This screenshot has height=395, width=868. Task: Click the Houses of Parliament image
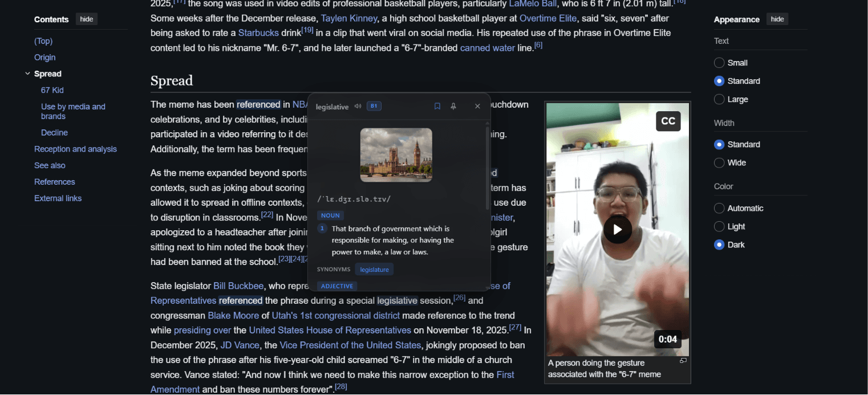coord(396,155)
